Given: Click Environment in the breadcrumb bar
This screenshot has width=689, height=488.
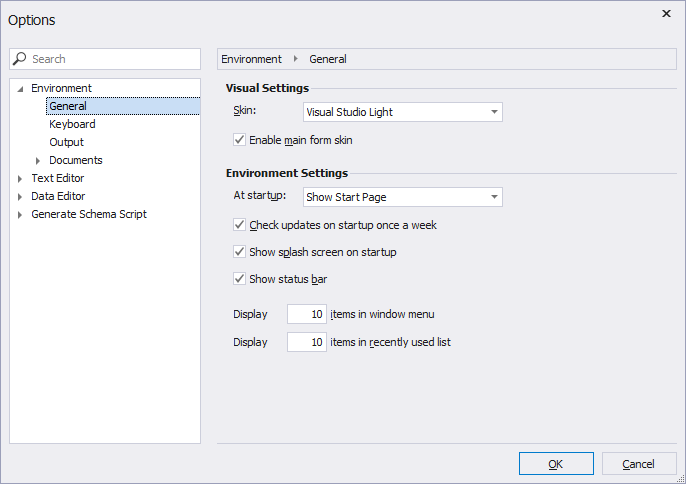Looking at the screenshot, I should click(x=252, y=59).
